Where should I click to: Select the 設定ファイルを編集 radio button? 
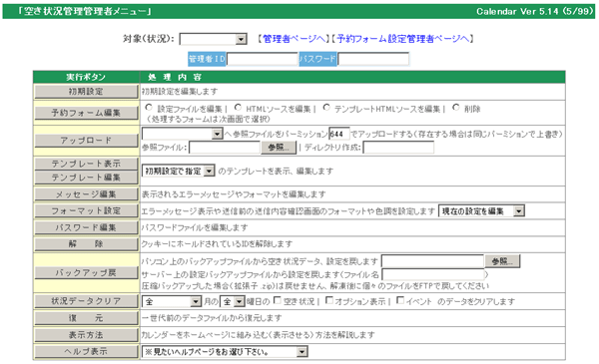(x=149, y=108)
